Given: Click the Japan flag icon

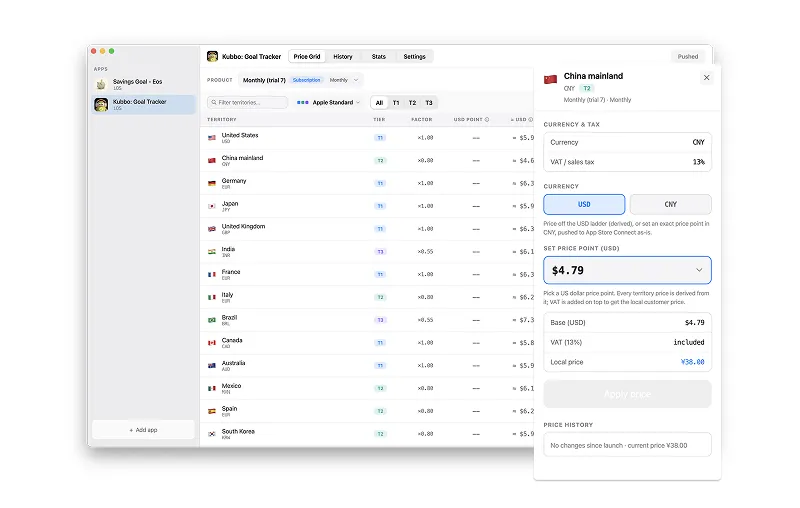Looking at the screenshot, I should click(212, 206).
